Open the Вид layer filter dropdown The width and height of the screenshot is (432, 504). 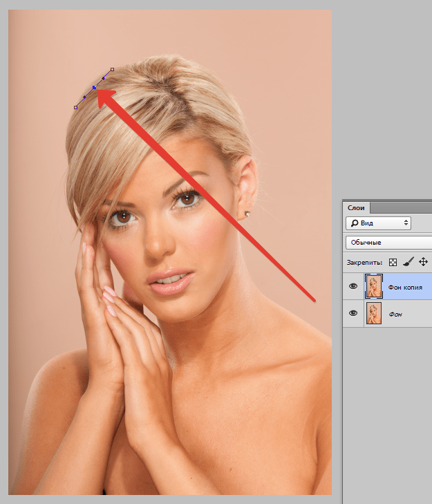click(x=378, y=223)
